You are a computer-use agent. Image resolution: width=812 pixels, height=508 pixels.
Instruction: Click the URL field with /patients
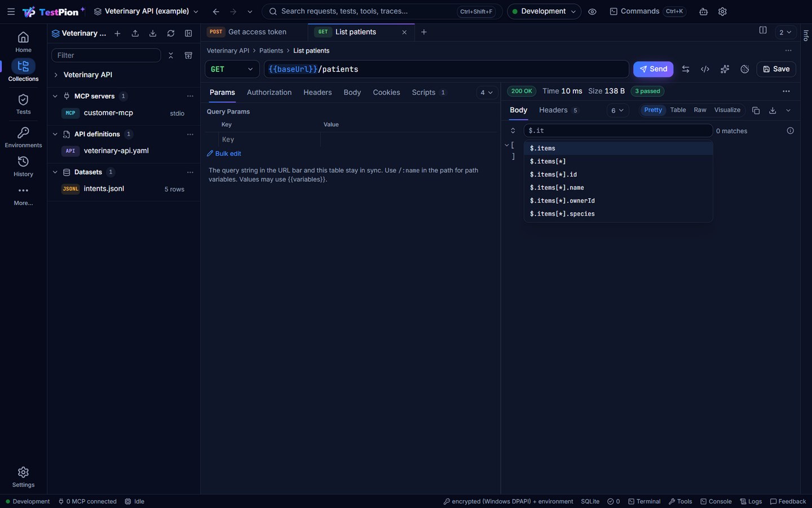446,69
